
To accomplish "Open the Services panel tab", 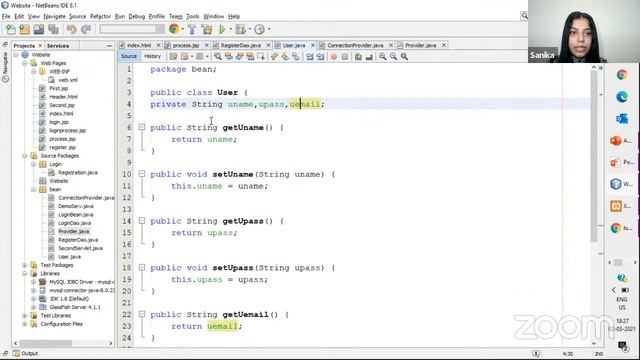I will point(58,46).
